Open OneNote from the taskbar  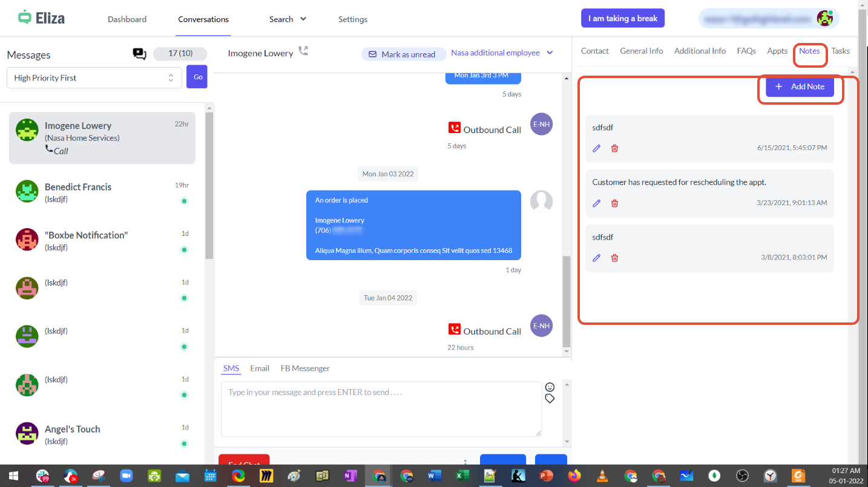click(350, 476)
